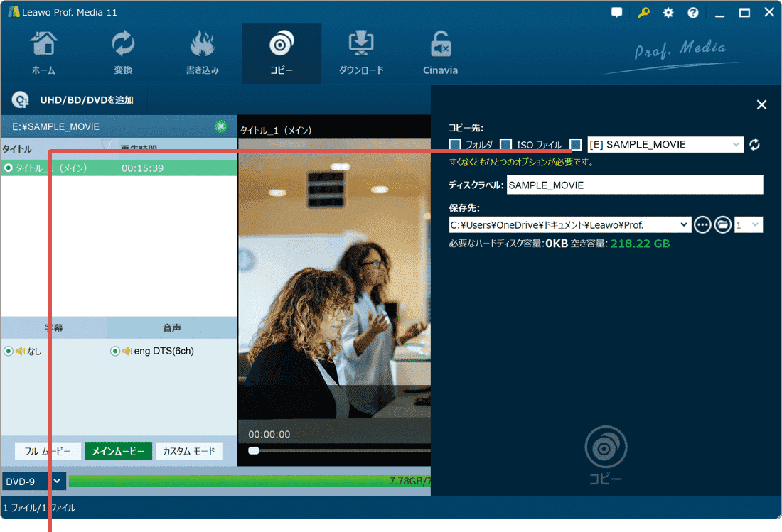The width and height of the screenshot is (782, 532).
Task: Enable the フォルダ copy target checkbox
Action: (x=455, y=145)
